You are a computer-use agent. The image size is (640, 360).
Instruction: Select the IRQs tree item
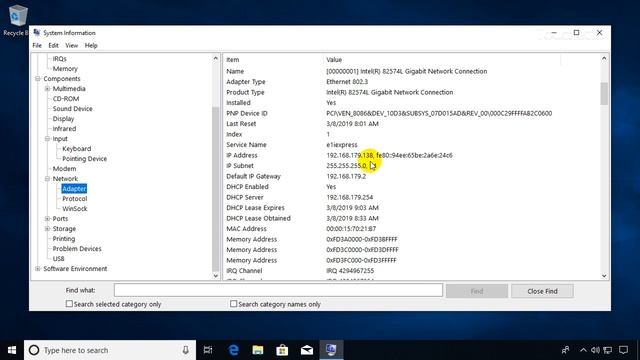60,59
